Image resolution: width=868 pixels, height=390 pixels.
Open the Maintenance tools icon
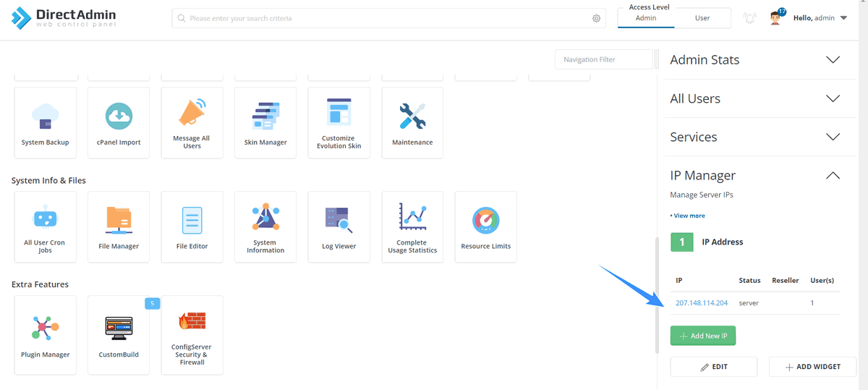click(412, 122)
